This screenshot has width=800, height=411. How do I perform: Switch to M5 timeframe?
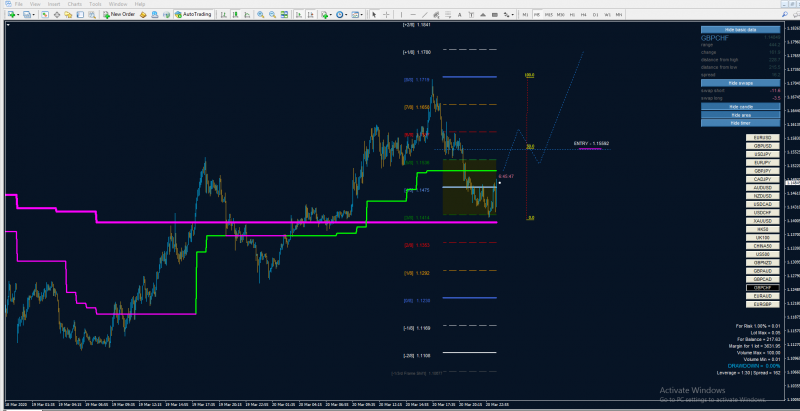537,15
